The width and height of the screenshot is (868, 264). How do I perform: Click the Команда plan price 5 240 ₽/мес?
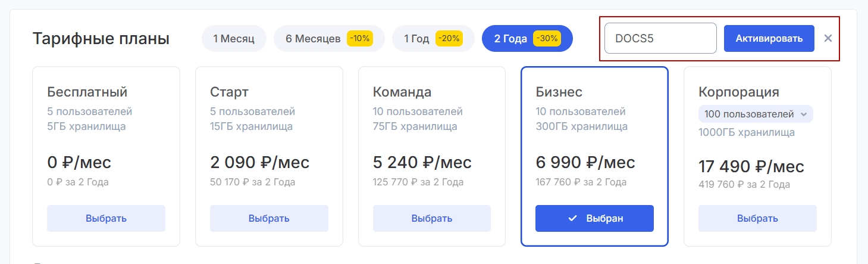pos(422,162)
